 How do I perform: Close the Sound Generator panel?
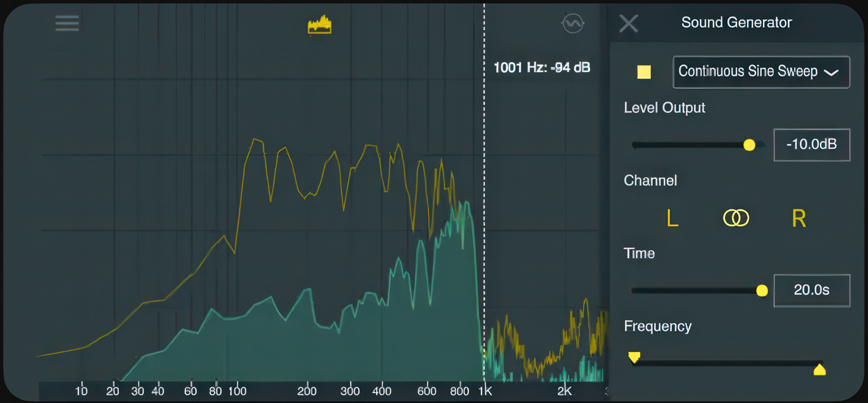pos(629,23)
